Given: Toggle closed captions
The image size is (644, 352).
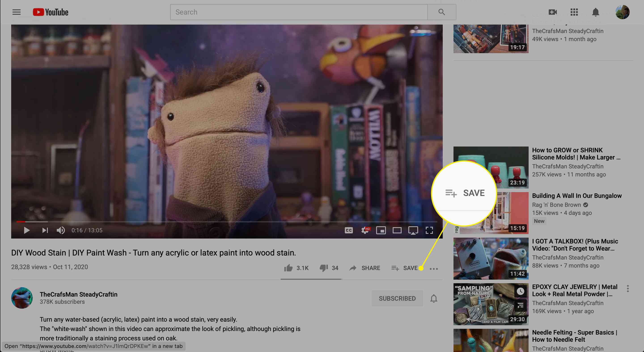Looking at the screenshot, I should click(349, 230).
